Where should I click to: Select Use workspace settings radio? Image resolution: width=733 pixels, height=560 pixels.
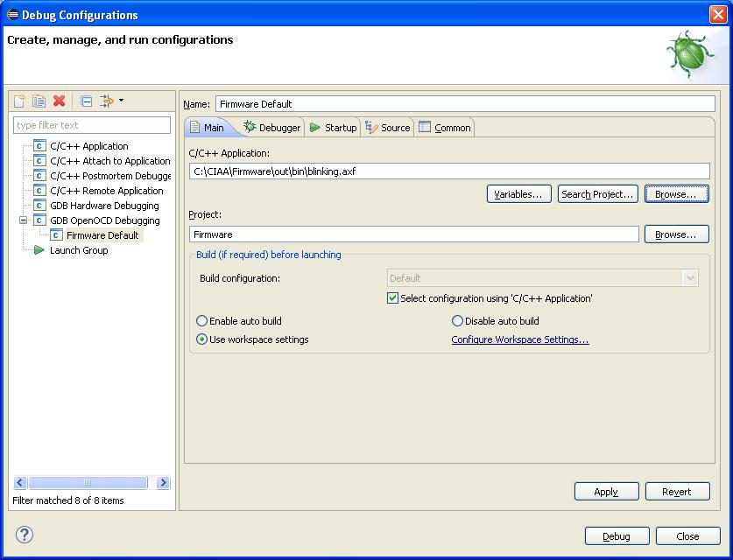[201, 339]
